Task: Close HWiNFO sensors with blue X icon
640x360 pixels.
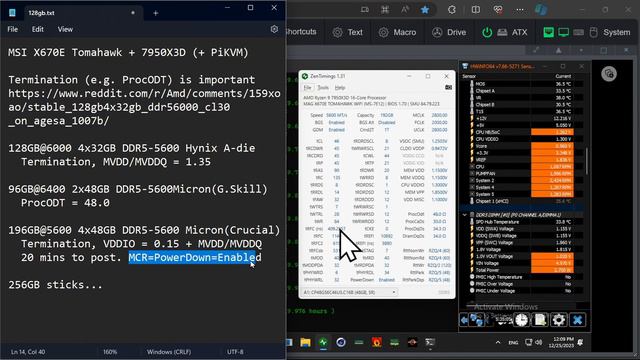Action: click(x=577, y=320)
